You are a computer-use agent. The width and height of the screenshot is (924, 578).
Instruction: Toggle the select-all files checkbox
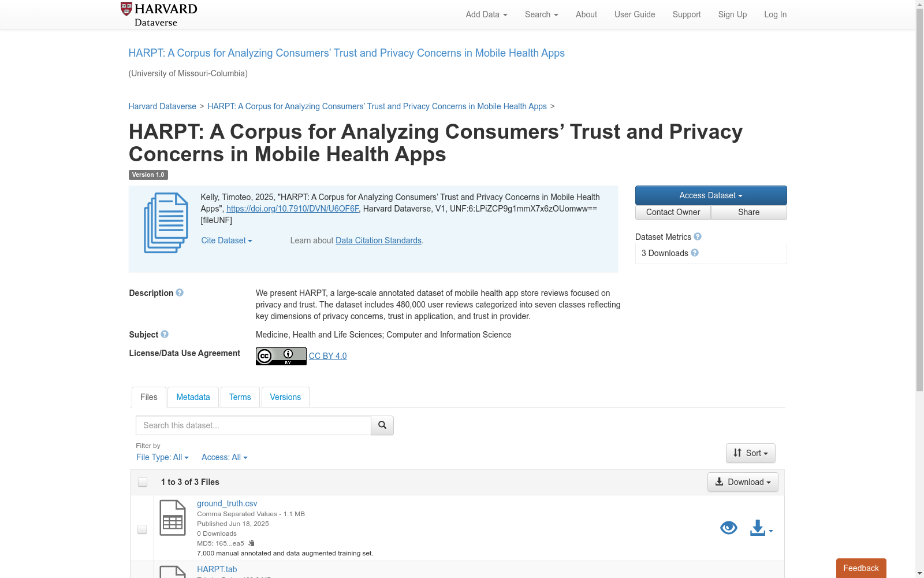(143, 482)
